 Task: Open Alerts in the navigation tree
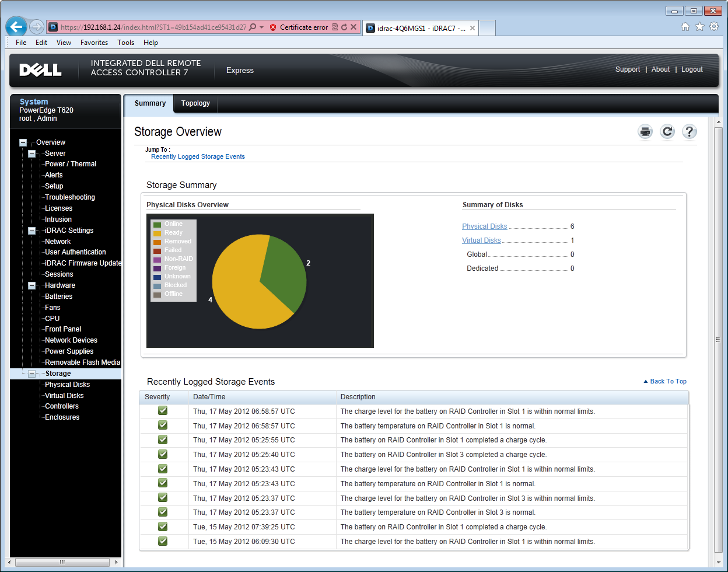pos(54,175)
